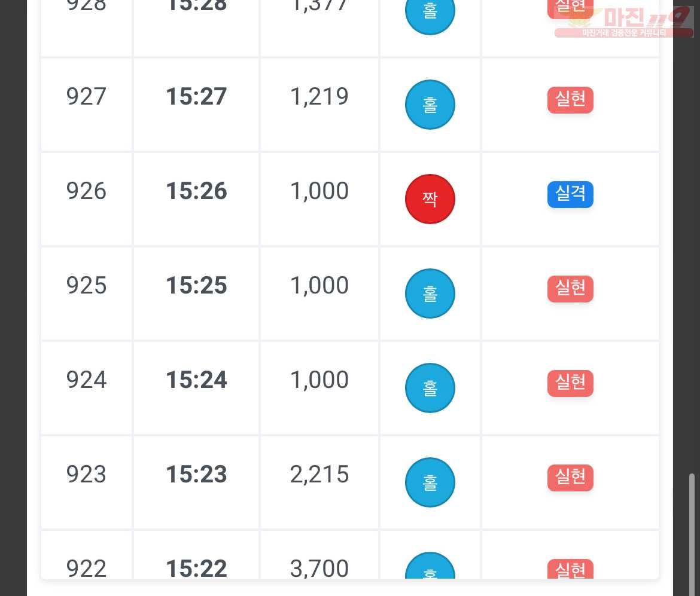Click the blue 홀 circle in row 924
The image size is (700, 596).
point(430,388)
